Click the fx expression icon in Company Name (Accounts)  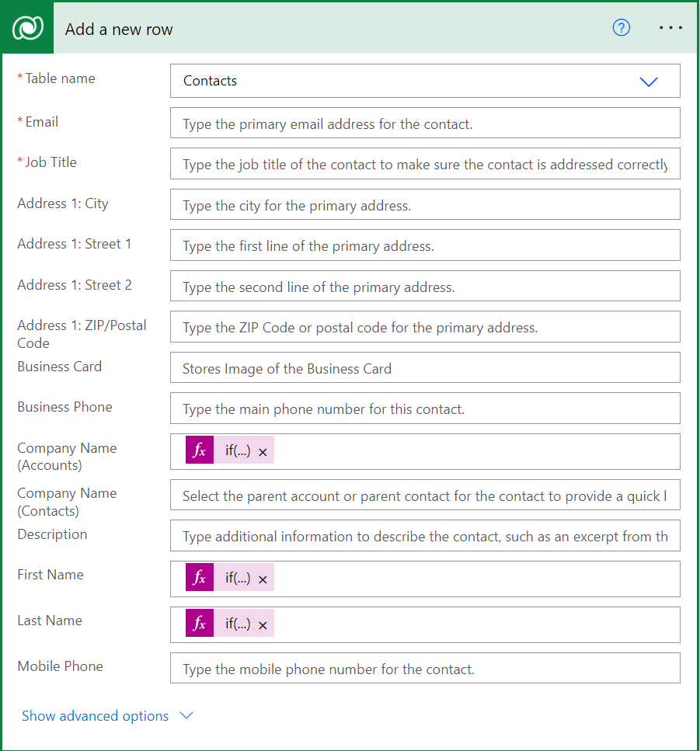point(199,450)
